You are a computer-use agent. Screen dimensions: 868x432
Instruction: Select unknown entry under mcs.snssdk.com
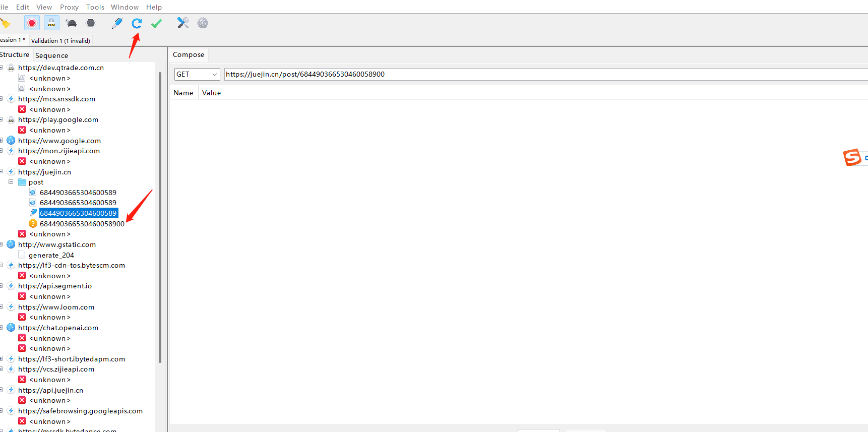coord(49,109)
